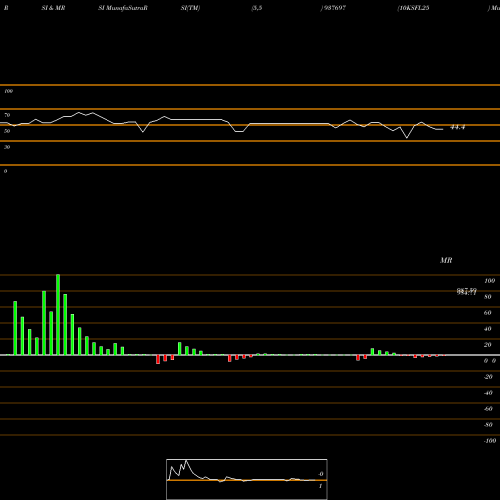Open the mini overview thumbnail chart at the bottom
The height and width of the screenshot is (500, 500).
tap(247, 479)
